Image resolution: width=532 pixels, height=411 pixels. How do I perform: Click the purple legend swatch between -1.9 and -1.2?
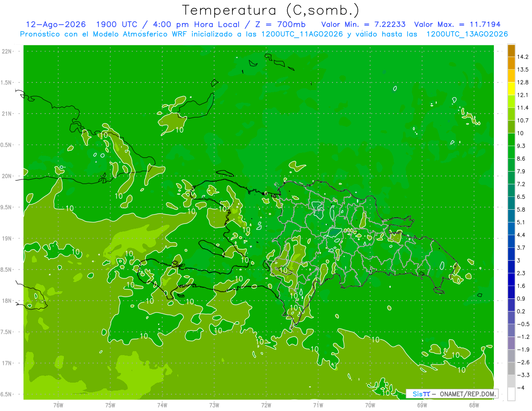[x=511, y=343]
